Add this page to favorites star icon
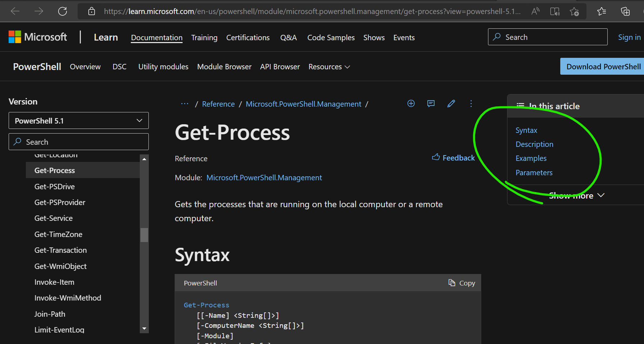This screenshot has width=644, height=344. click(574, 11)
